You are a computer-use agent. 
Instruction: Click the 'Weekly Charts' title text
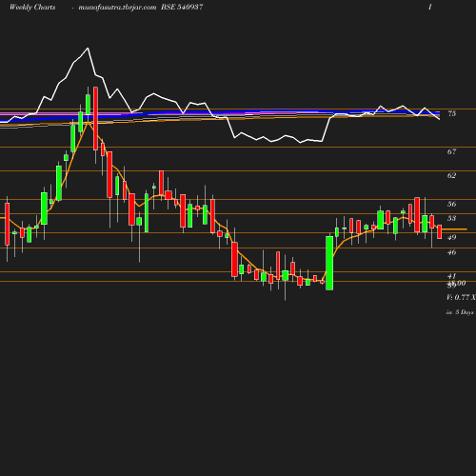coord(32,7)
